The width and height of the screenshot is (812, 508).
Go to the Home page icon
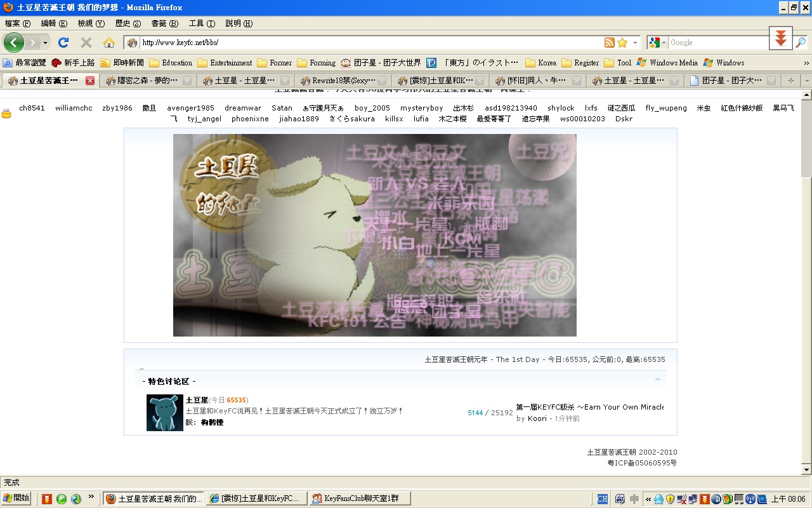coord(109,43)
